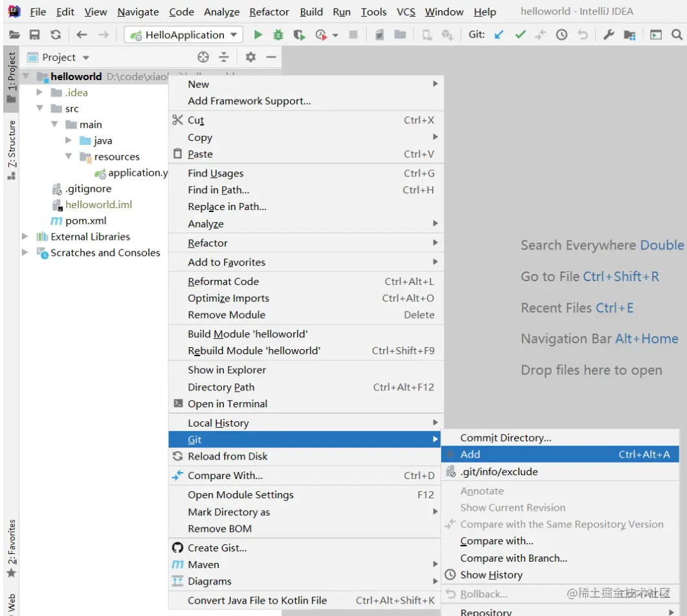Open the Repository submenu in the Git submenu

[560, 611]
